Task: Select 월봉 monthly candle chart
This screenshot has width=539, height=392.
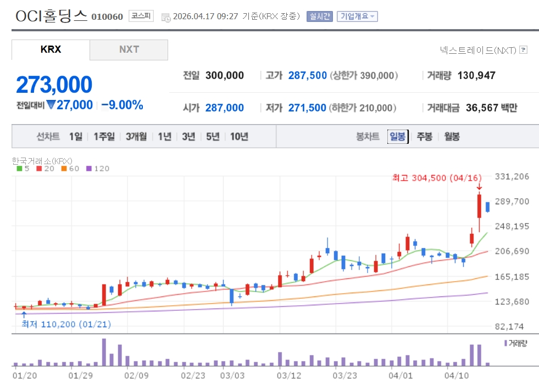Action: (452, 137)
